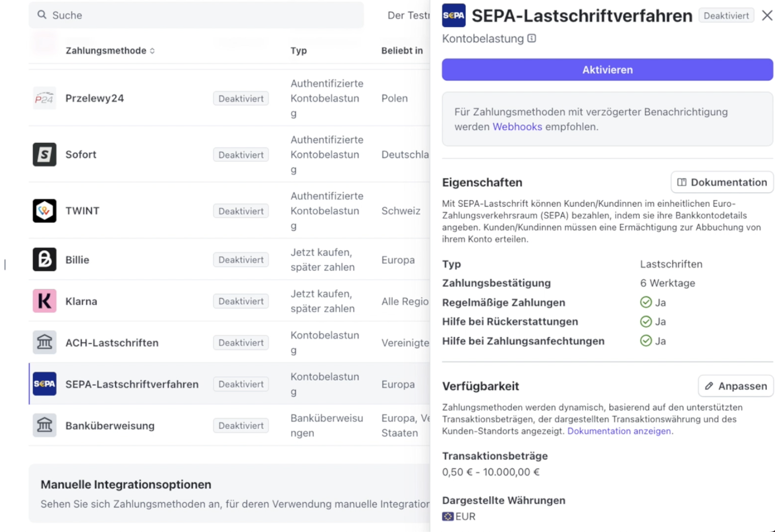Click the magnifier icon in the search bar

(x=42, y=15)
